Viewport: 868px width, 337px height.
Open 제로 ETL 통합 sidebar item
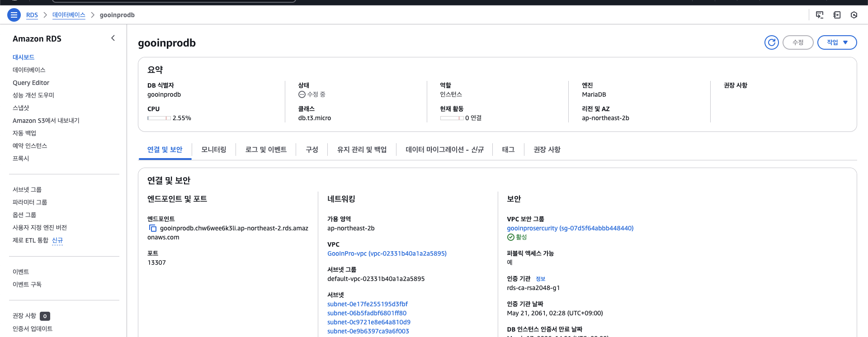(30, 240)
